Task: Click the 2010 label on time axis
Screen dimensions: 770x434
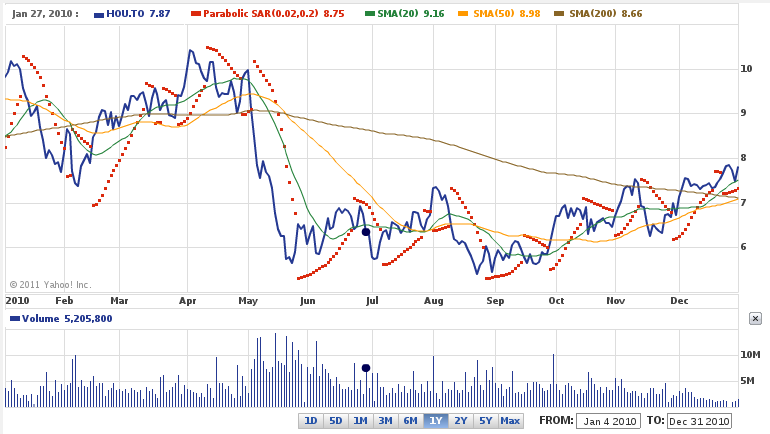Action: click(x=17, y=300)
